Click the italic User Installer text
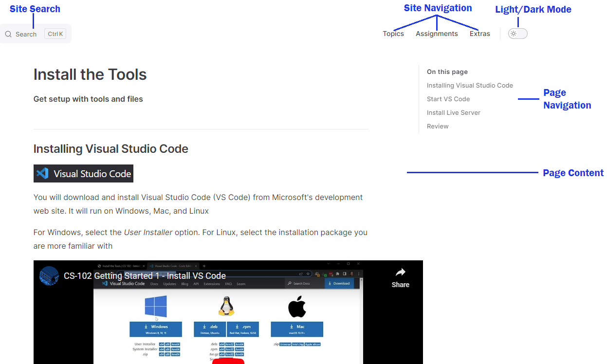The height and width of the screenshot is (364, 607). pyautogui.click(x=148, y=232)
